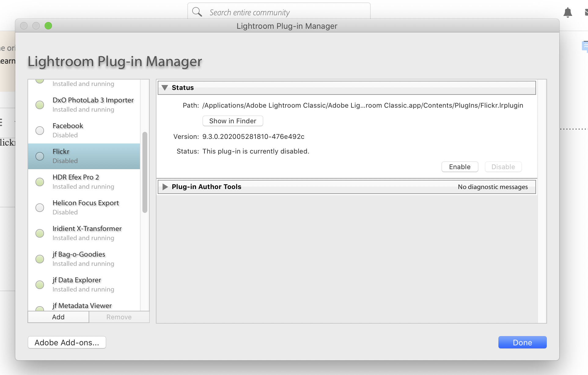Click Done to close the Plug-in Manager

(x=522, y=342)
